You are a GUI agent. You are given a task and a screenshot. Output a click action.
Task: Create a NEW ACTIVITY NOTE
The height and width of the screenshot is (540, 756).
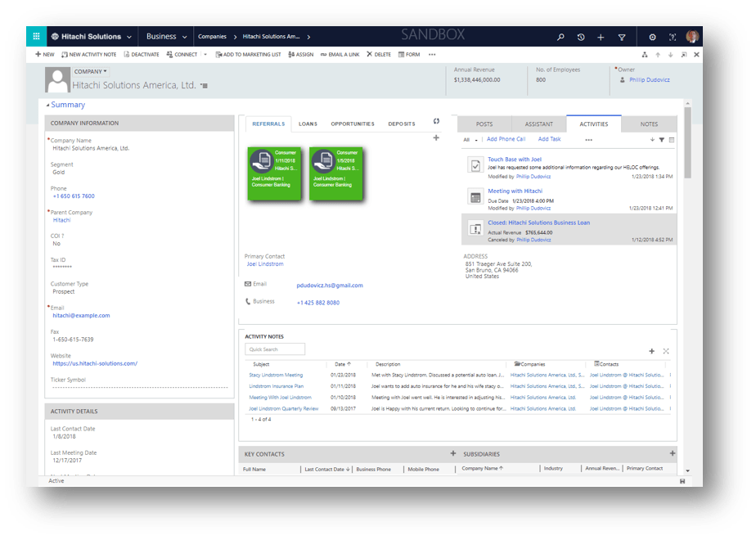(88, 55)
